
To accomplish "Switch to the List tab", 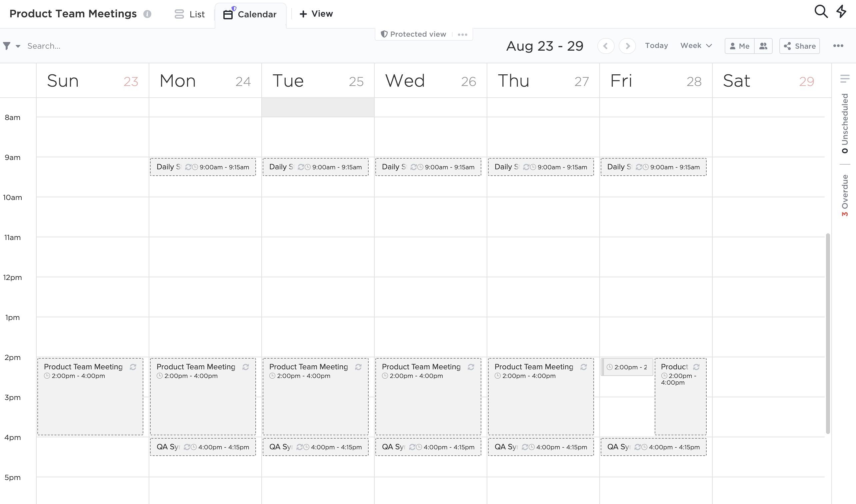I will (190, 14).
